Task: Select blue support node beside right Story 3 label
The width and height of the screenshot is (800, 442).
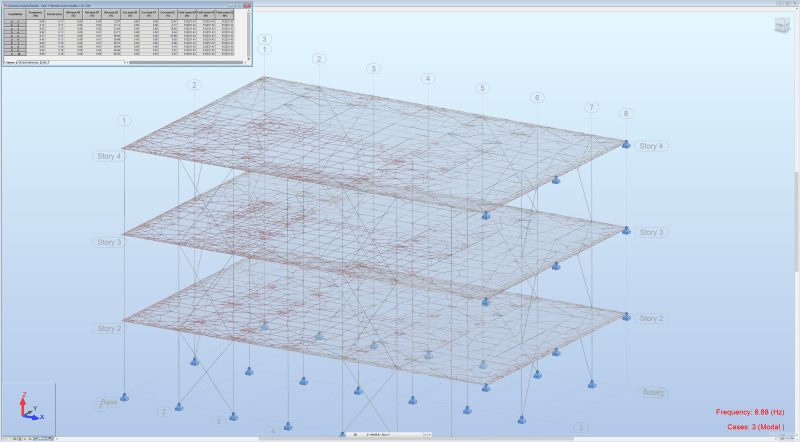Action: (x=626, y=231)
